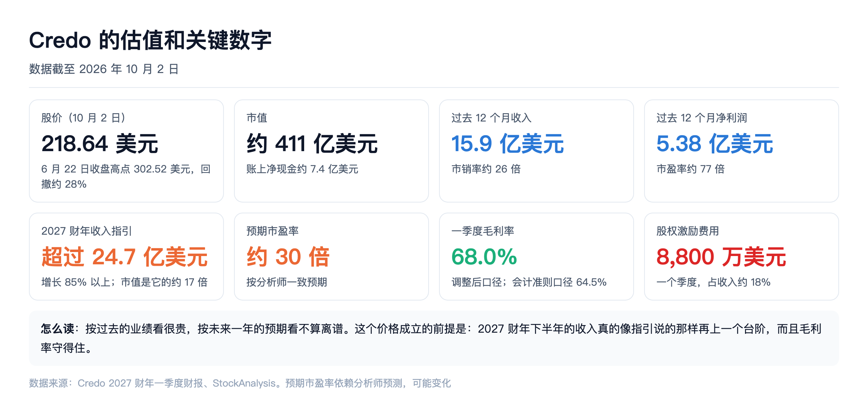Select the orange value '约 30 倍'
868x405 pixels.
[x=288, y=257]
